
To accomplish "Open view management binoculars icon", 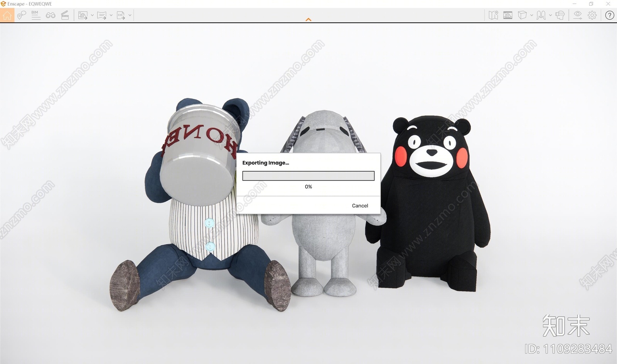I will point(51,15).
